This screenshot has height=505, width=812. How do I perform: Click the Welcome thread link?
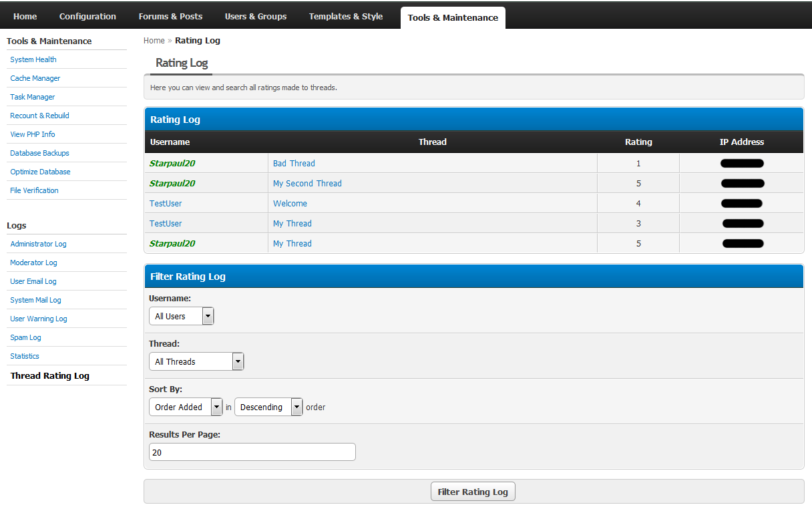[x=290, y=203]
